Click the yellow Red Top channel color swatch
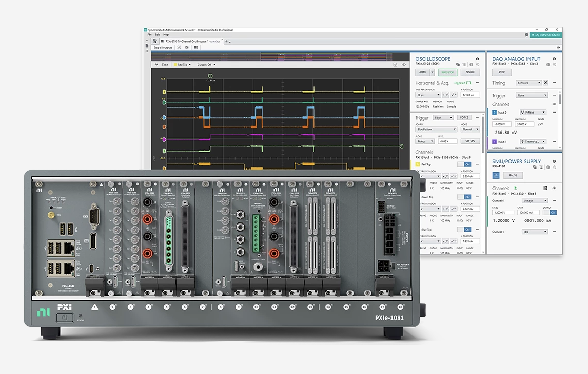Viewport: 588px width, 374px height. (418, 164)
